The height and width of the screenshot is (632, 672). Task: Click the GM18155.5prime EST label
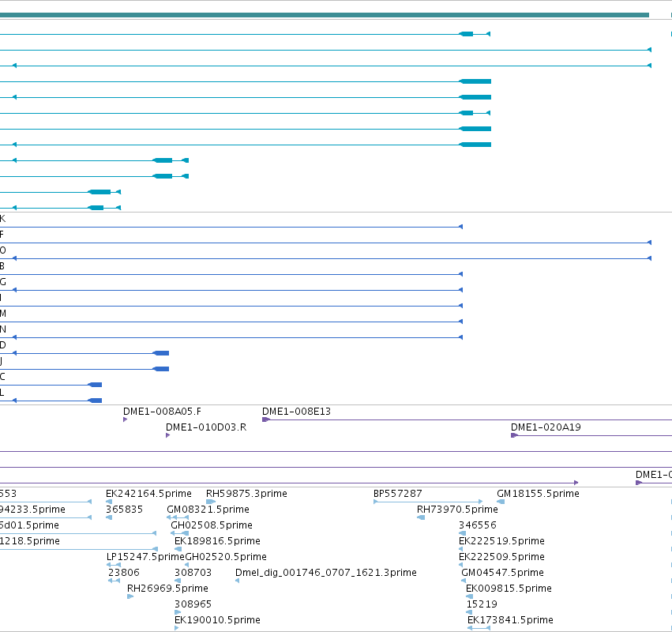click(x=538, y=494)
